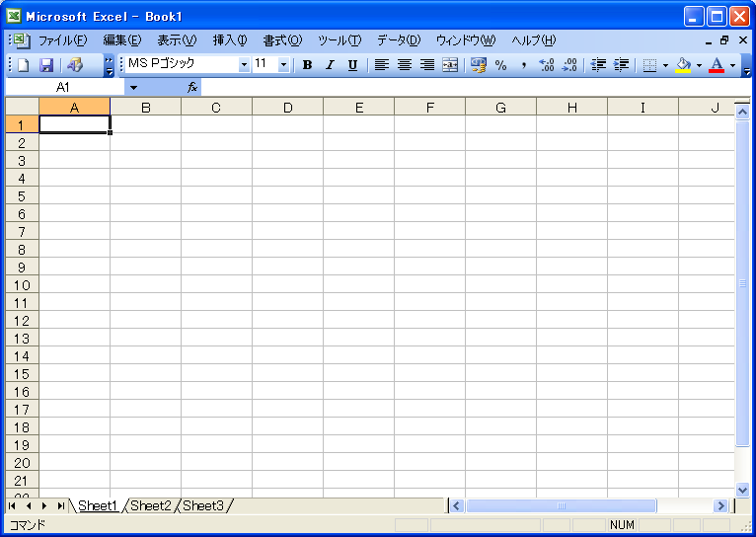The image size is (756, 537).
Task: Click the Insert Function fx icon
Action: coord(192,88)
